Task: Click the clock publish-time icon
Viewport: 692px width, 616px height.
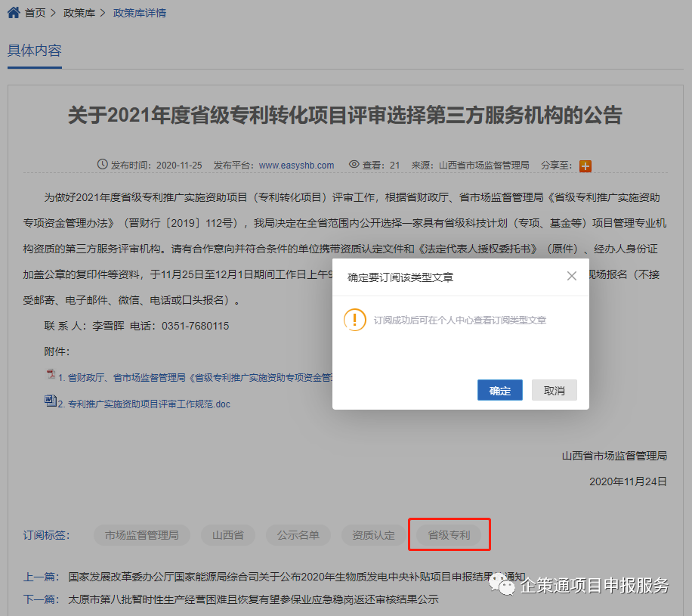Action: [103, 164]
